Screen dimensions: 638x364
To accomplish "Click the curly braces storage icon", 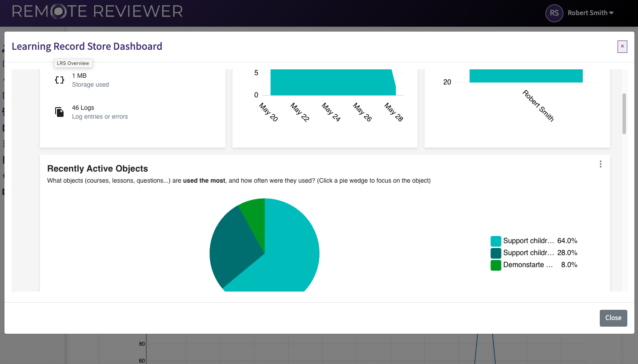I will 60,80.
